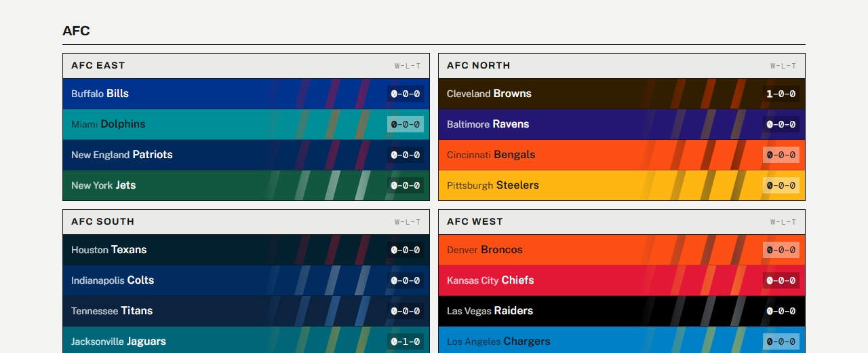Viewport: 868px width, 353px height.
Task: Select the Kansas City Chiefs row
Action: [622, 280]
